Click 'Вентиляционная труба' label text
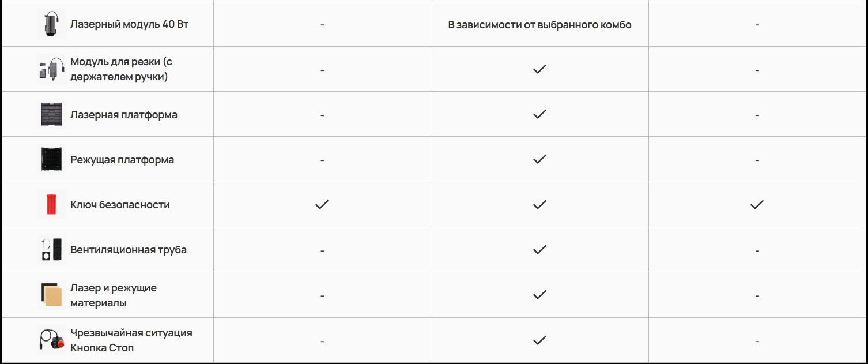The image size is (868, 364). pyautogui.click(x=129, y=250)
